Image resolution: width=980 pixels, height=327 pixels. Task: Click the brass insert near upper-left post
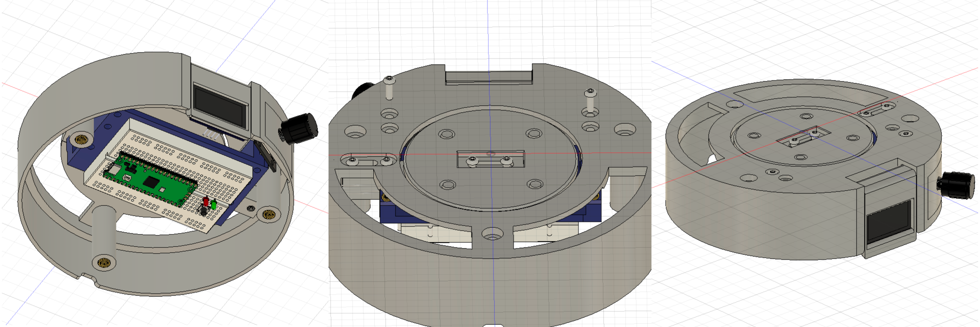81,139
